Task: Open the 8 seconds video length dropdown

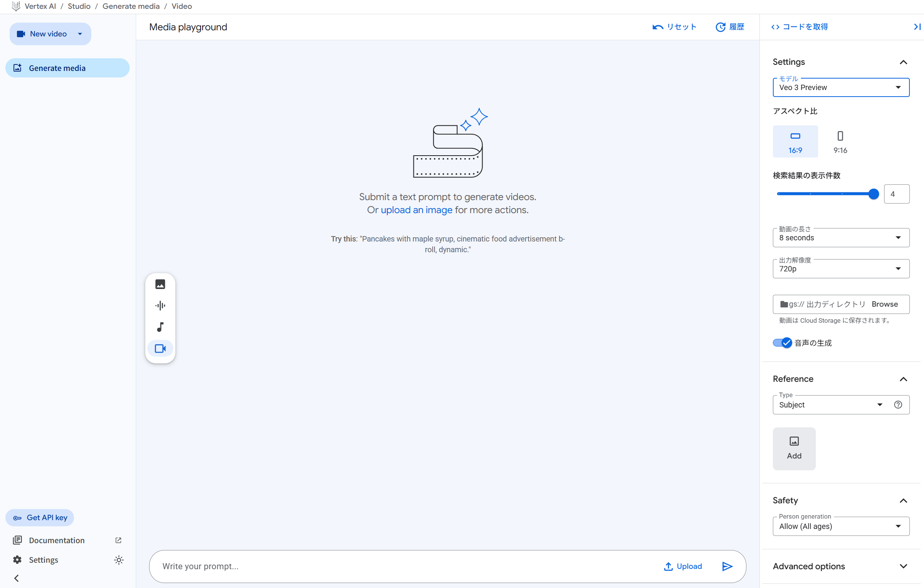Action: pyautogui.click(x=840, y=238)
